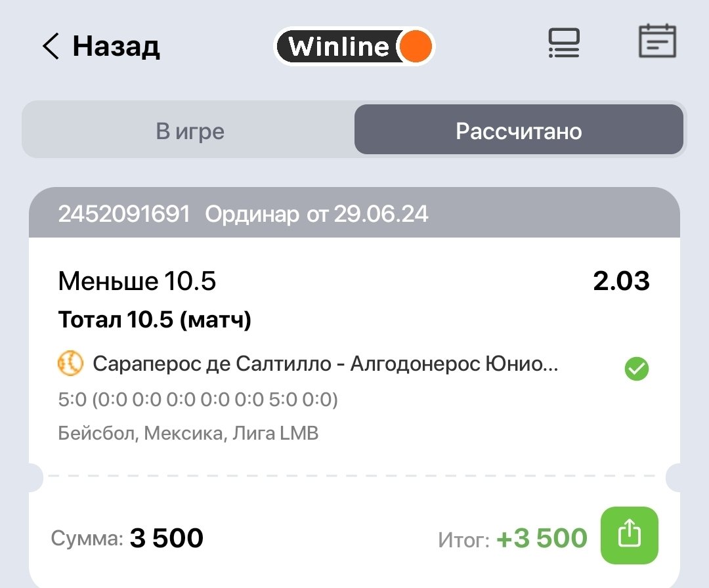Open the stacked list view icon

tap(564, 43)
